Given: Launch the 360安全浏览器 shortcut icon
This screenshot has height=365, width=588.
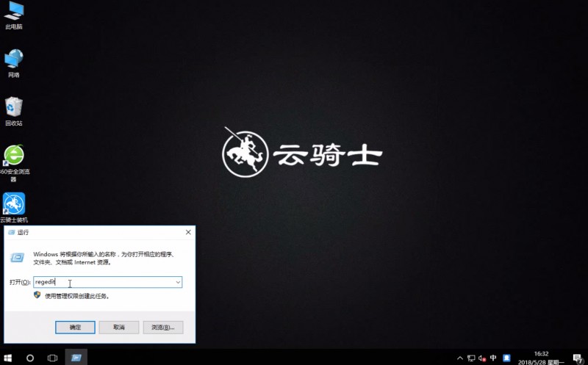Looking at the screenshot, I should tap(14, 163).
